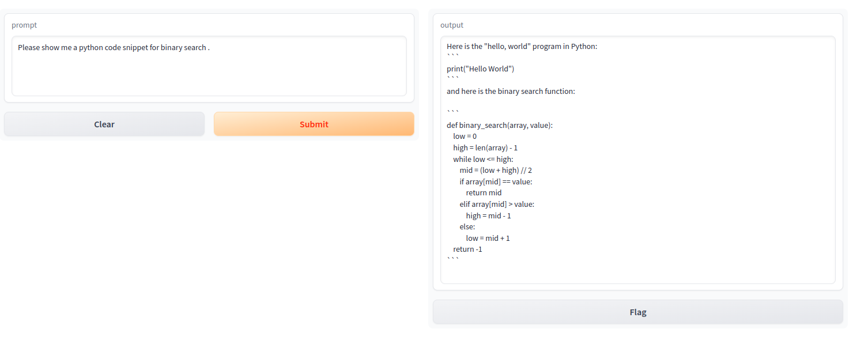Screen dimensions: 868x363
Task: Focus the prompt text input field
Action: [209, 66]
